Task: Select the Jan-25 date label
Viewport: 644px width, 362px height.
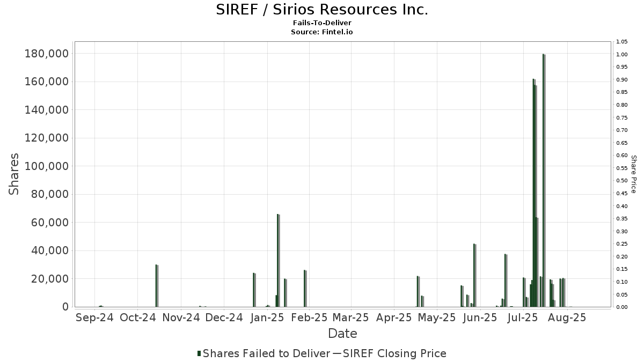Action: 267,317
